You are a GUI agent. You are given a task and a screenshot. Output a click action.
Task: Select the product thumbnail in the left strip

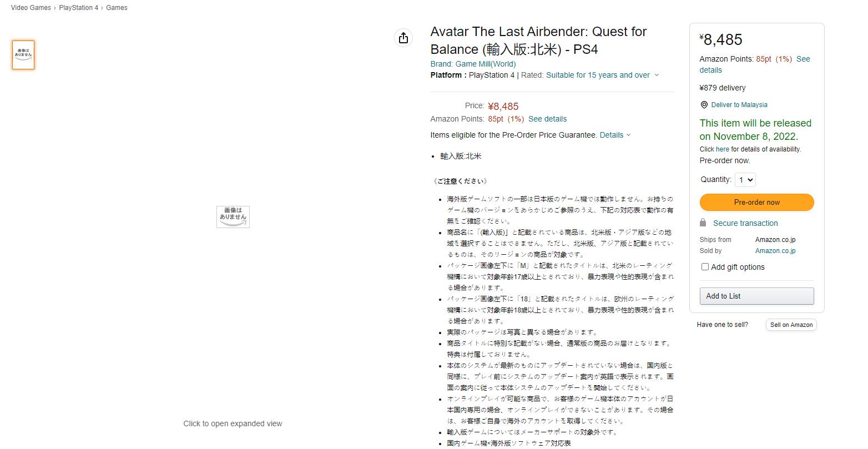23,55
